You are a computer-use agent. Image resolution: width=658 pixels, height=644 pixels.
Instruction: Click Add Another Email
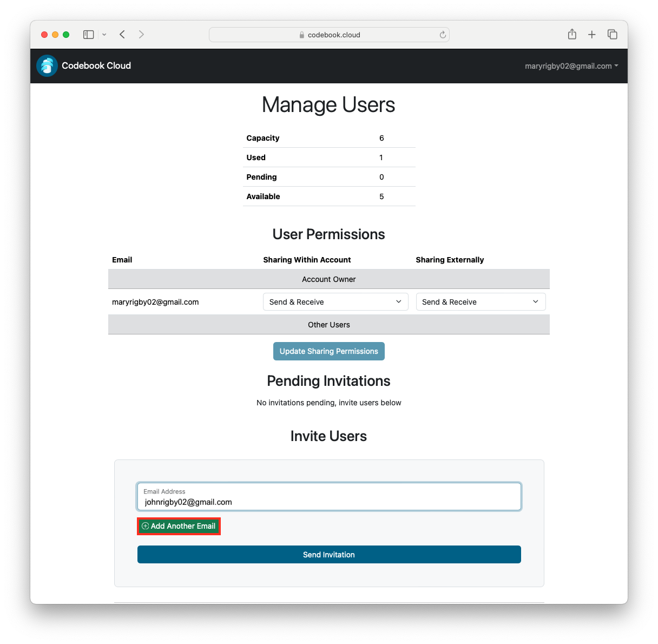(179, 525)
